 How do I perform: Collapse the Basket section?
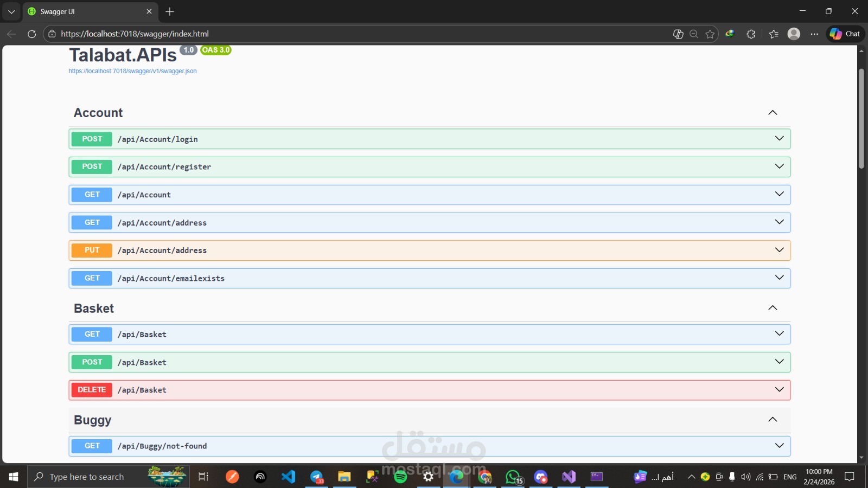(x=773, y=308)
